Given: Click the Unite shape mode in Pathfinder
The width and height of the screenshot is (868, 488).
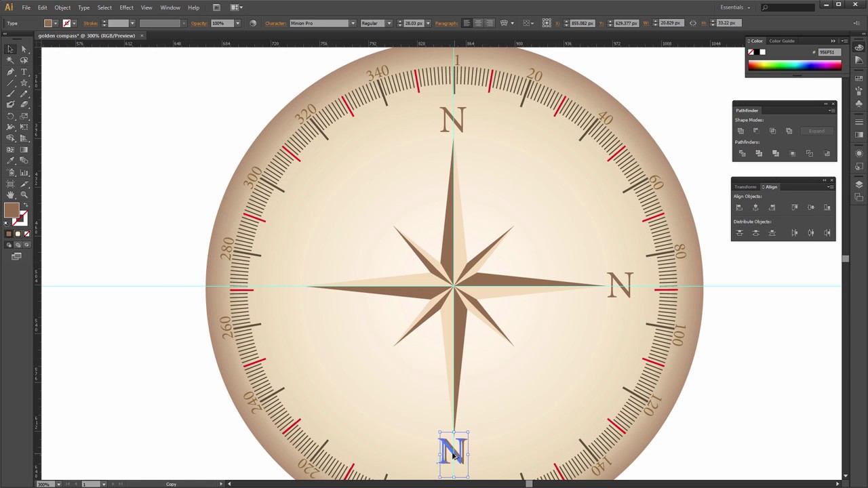Looking at the screenshot, I should 741,131.
